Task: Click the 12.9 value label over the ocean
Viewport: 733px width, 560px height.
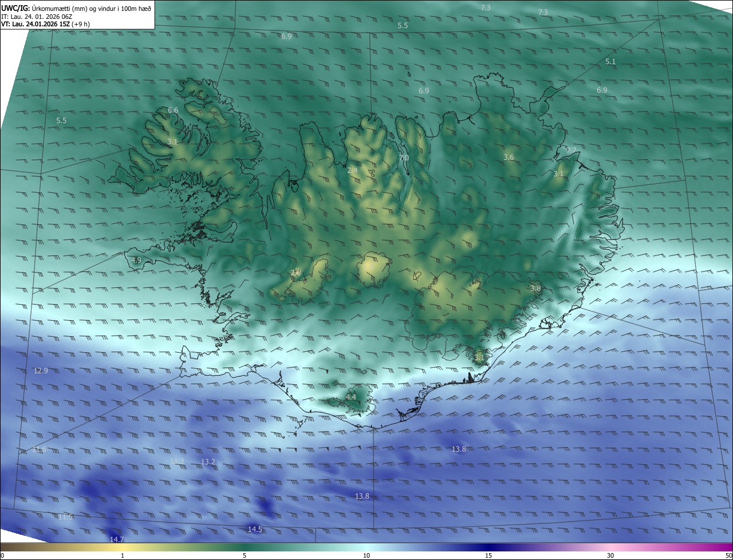Action: (41, 370)
